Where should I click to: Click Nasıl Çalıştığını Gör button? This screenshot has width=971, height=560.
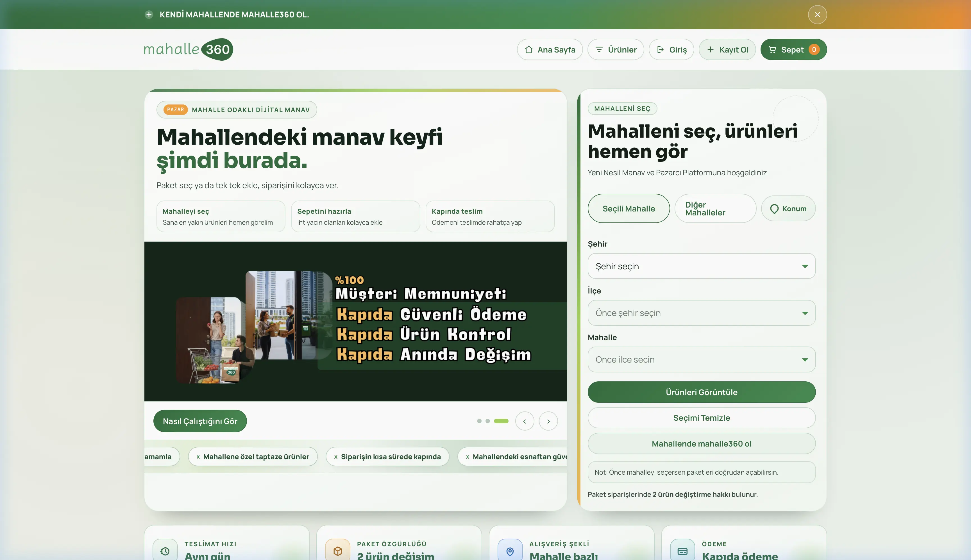pos(200,421)
